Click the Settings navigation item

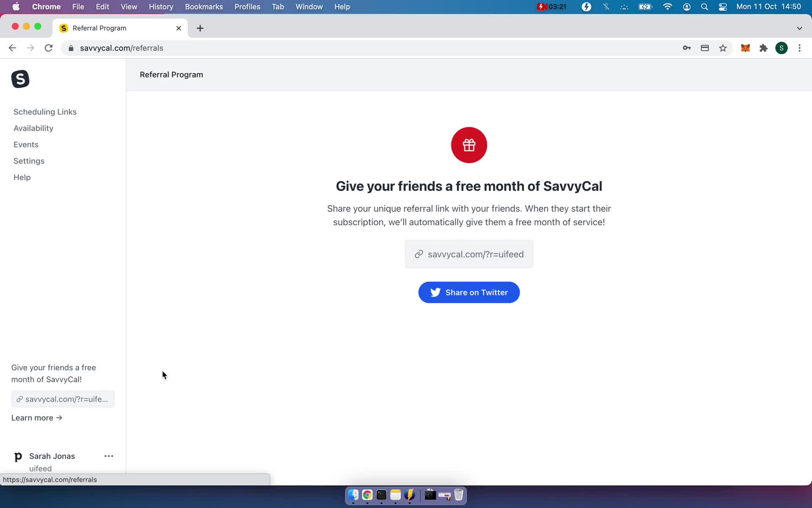click(x=29, y=161)
